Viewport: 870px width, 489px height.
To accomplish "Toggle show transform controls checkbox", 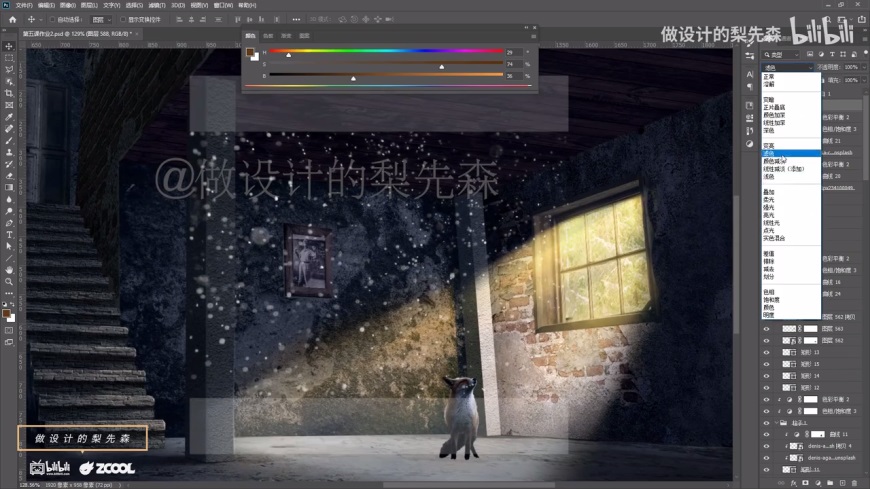I will point(123,19).
